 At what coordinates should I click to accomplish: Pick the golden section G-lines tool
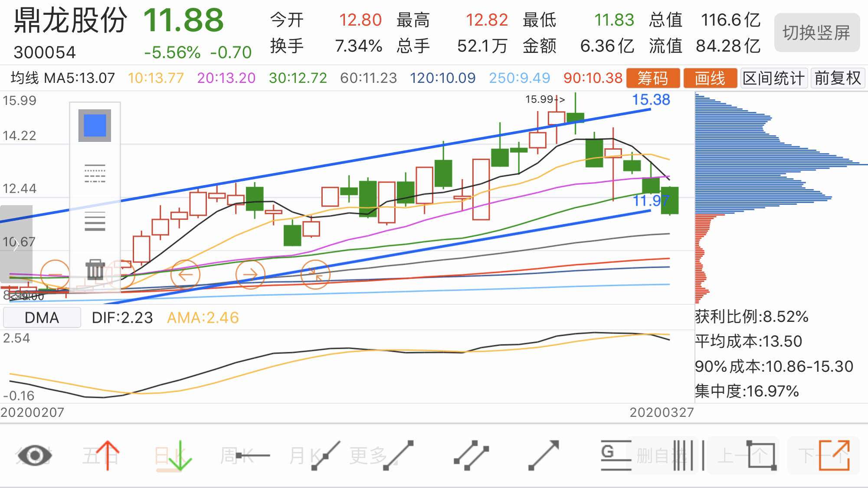point(616,455)
